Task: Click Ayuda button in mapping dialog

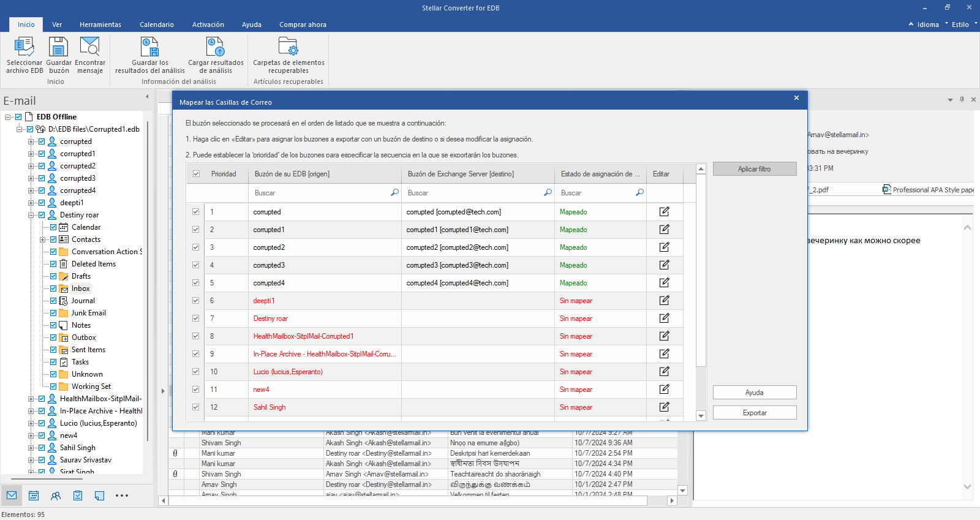Action: click(x=755, y=393)
